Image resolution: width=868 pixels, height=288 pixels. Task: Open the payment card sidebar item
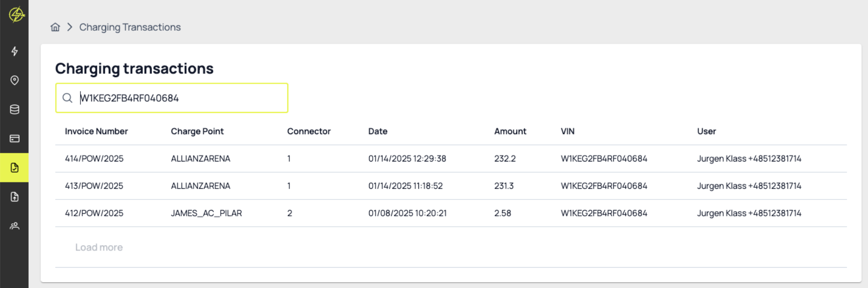(15, 139)
